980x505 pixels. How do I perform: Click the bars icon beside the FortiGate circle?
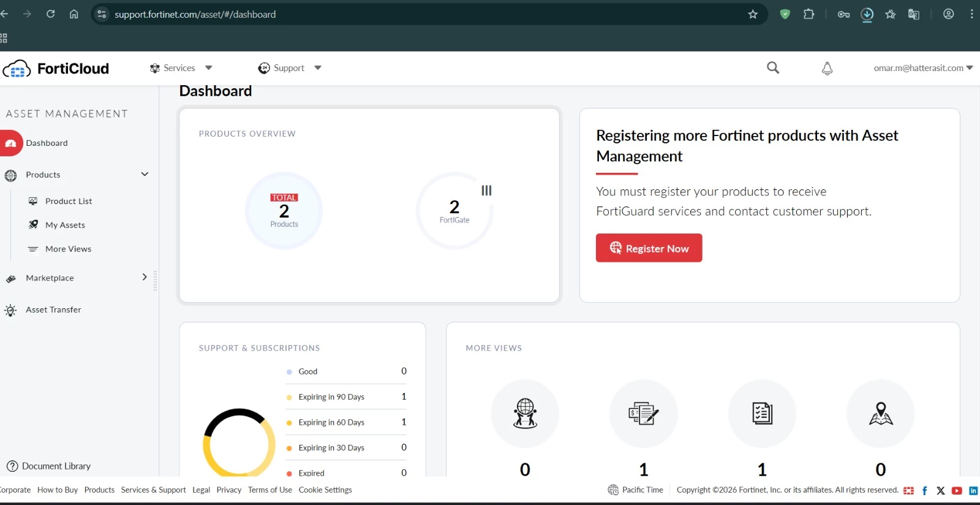coord(486,191)
